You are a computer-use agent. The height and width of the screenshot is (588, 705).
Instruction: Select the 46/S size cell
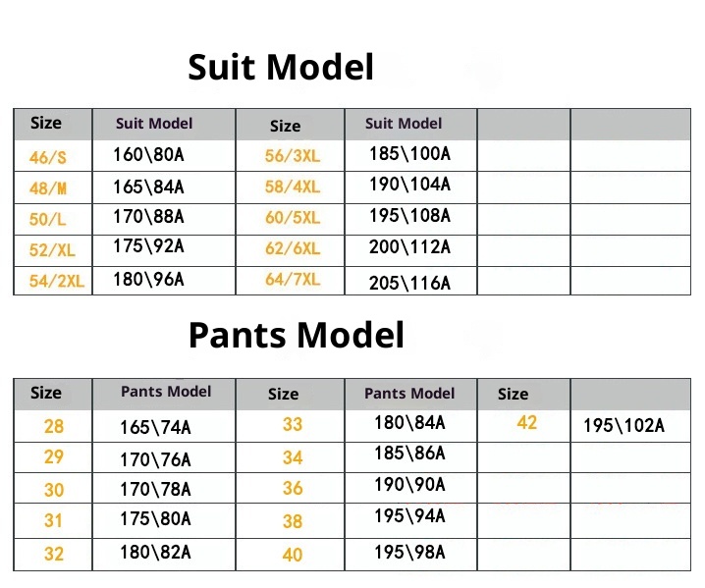point(47,157)
